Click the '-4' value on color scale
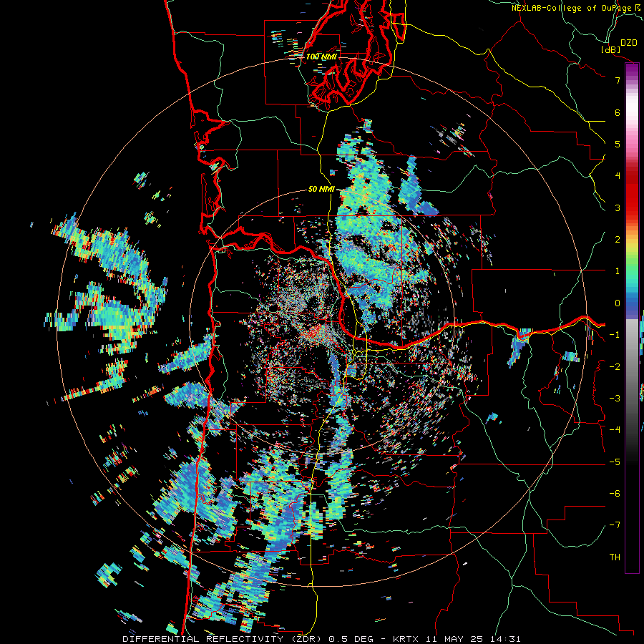The image size is (644, 644). (615, 430)
